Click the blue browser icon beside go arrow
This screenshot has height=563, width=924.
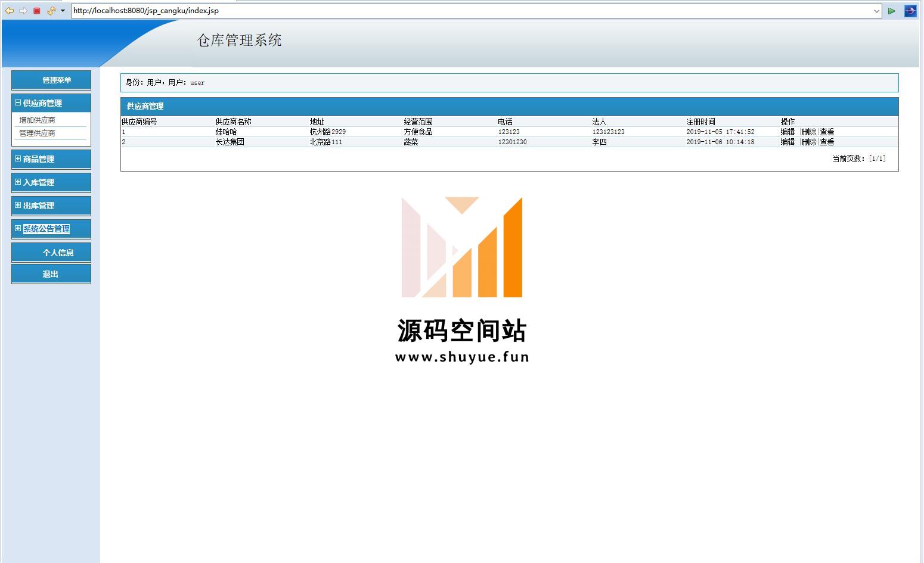pyautogui.click(x=910, y=11)
